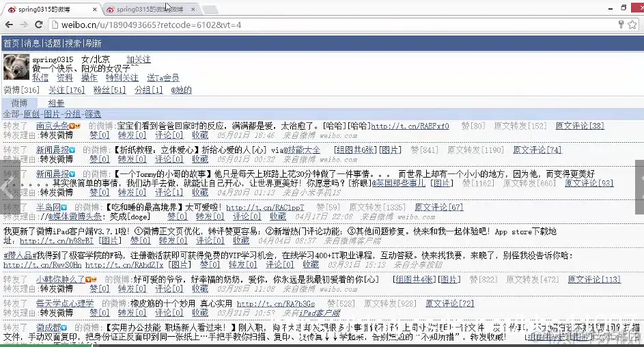Open 原文评论[93] link
644x347 pixels.
point(589,183)
